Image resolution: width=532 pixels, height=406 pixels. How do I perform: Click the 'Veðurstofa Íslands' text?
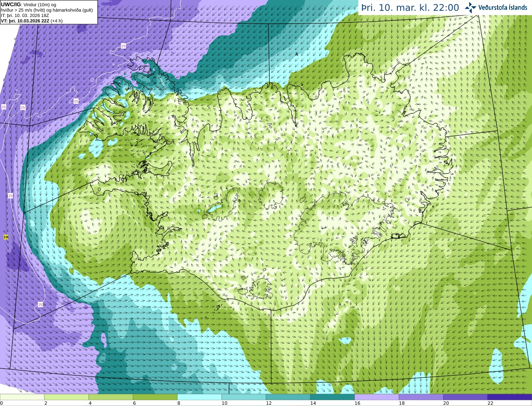point(503,7)
